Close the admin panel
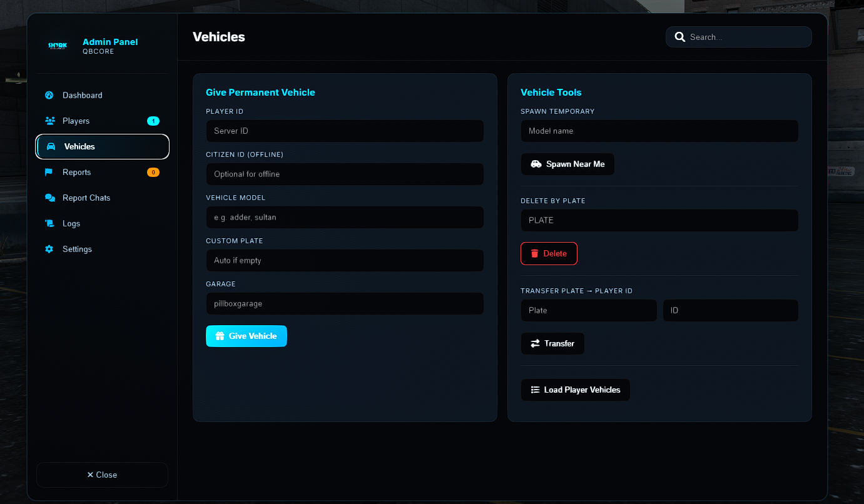This screenshot has height=504, width=864. [x=103, y=475]
